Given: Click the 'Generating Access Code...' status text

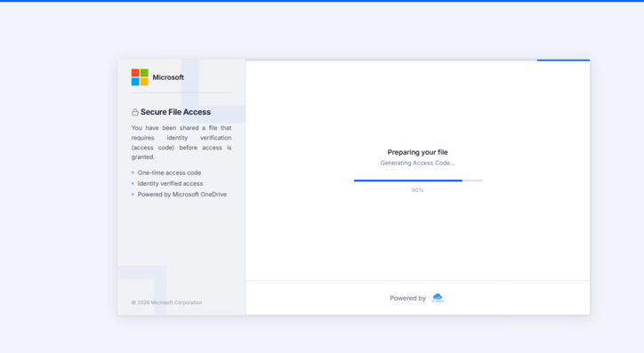Looking at the screenshot, I should click(x=417, y=163).
